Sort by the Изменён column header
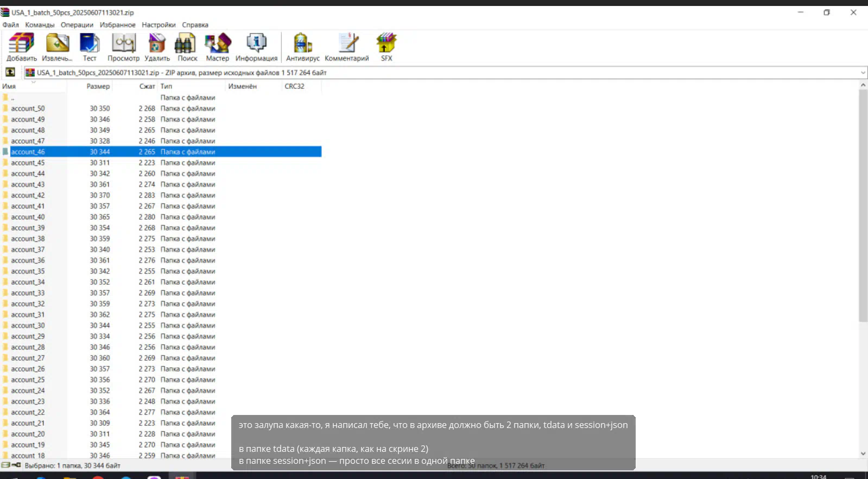The height and width of the screenshot is (479, 868). point(254,86)
